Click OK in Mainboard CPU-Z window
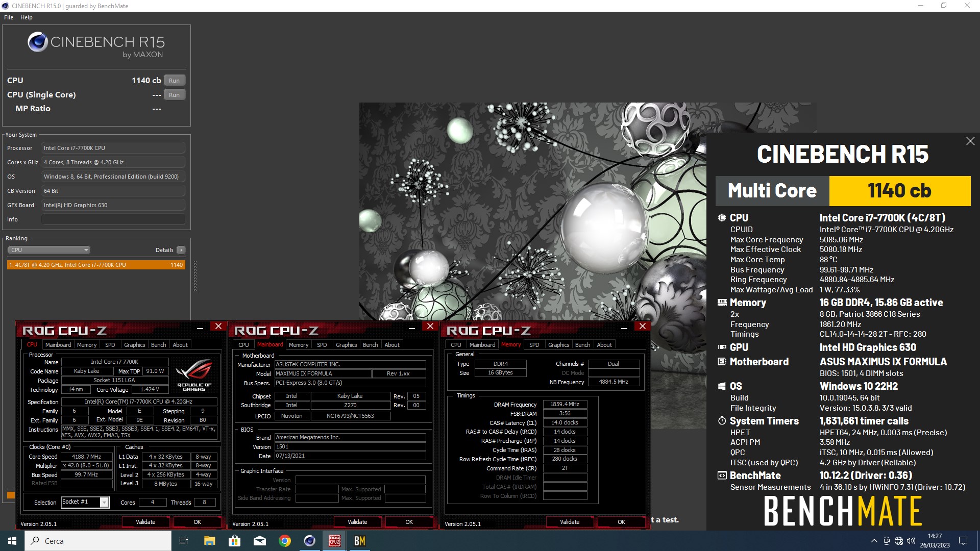 click(409, 522)
